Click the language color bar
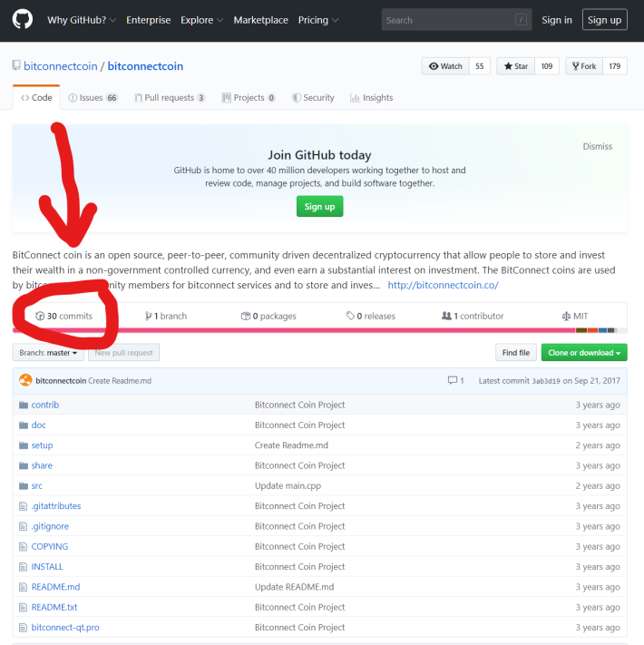The width and height of the screenshot is (644, 645). coord(319,330)
